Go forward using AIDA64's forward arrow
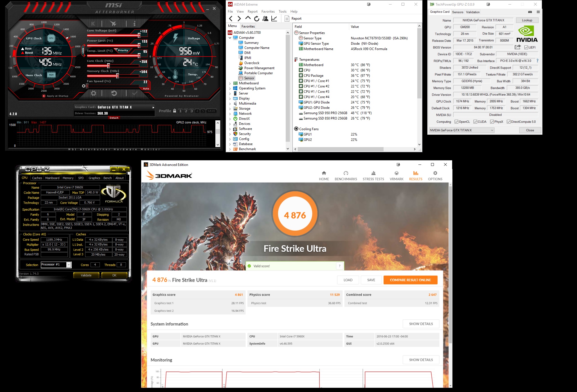Screen dimensions: 577x392 (239, 19)
